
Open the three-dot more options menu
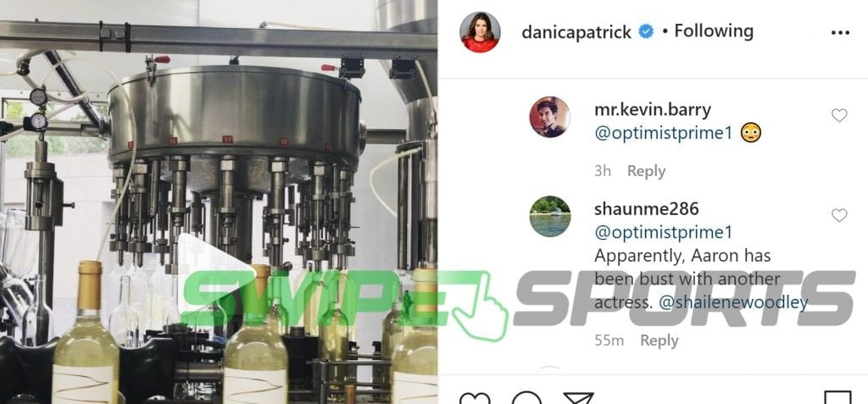[x=840, y=33]
